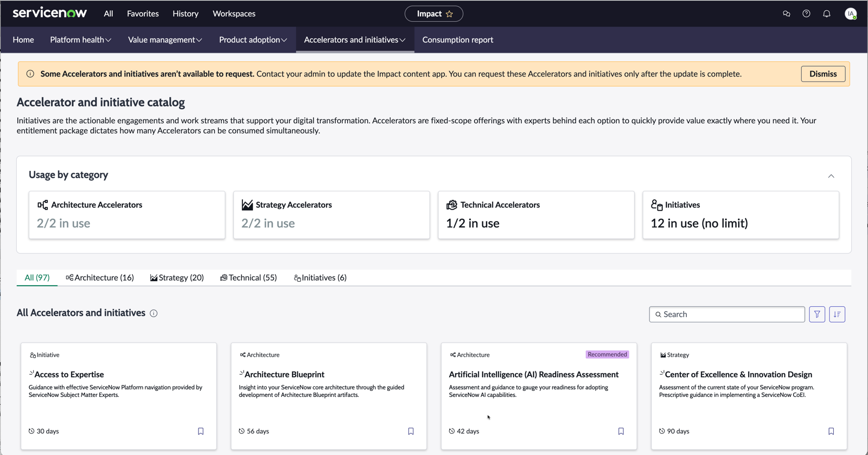Click the '42 days' duration text

click(x=468, y=431)
